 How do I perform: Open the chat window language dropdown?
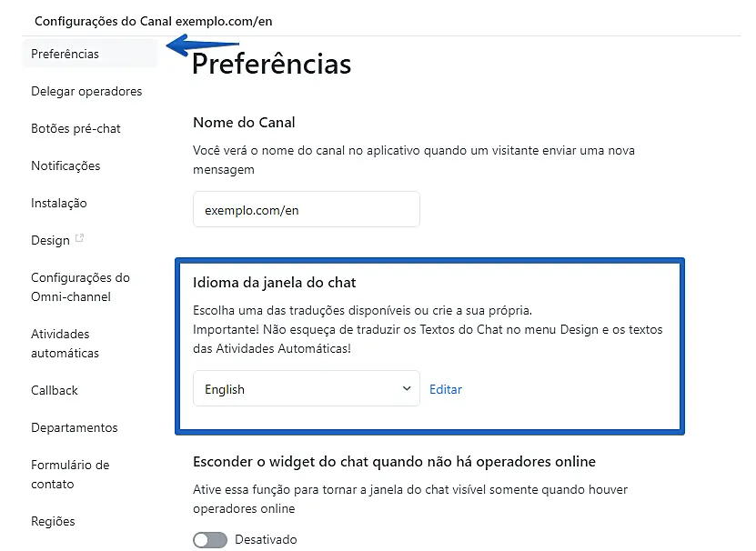pyautogui.click(x=307, y=389)
